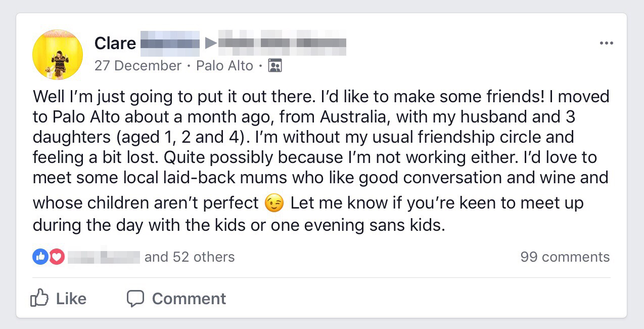The image size is (644, 329).
Task: Click the red heart reaction icon
Action: click(57, 257)
